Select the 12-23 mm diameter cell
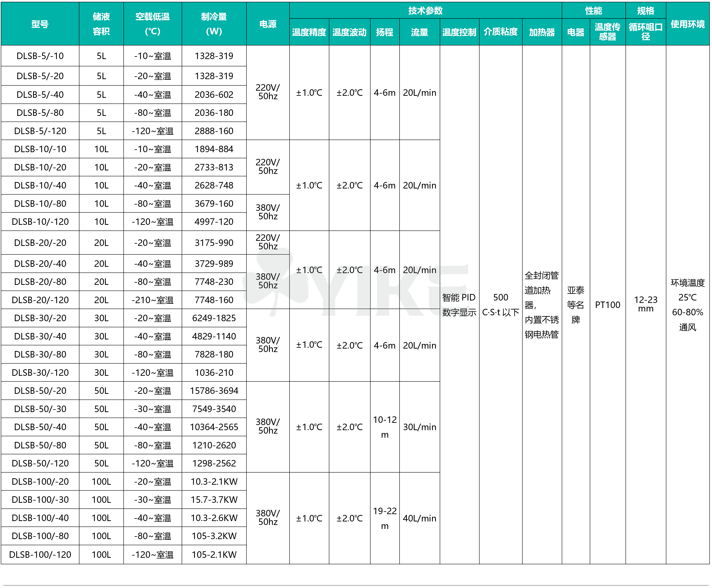The height and width of the screenshot is (588, 712). (x=646, y=304)
